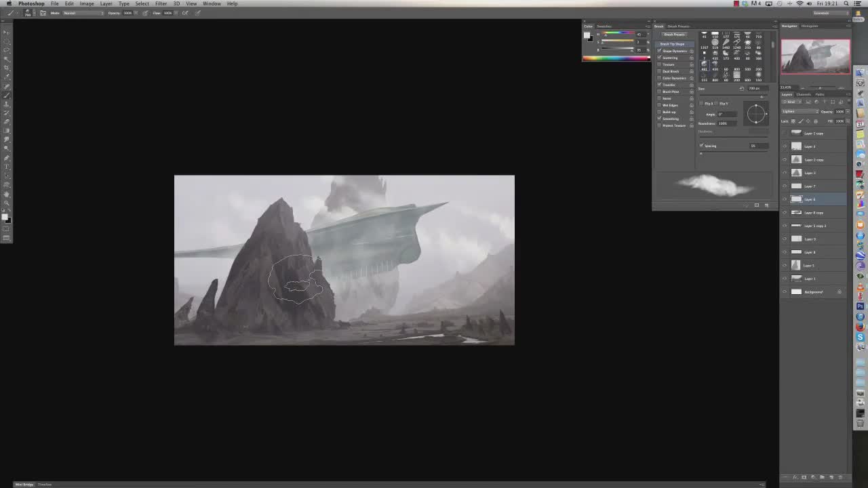Switch to the Channels tab
The width and height of the screenshot is (868, 488).
click(x=804, y=94)
